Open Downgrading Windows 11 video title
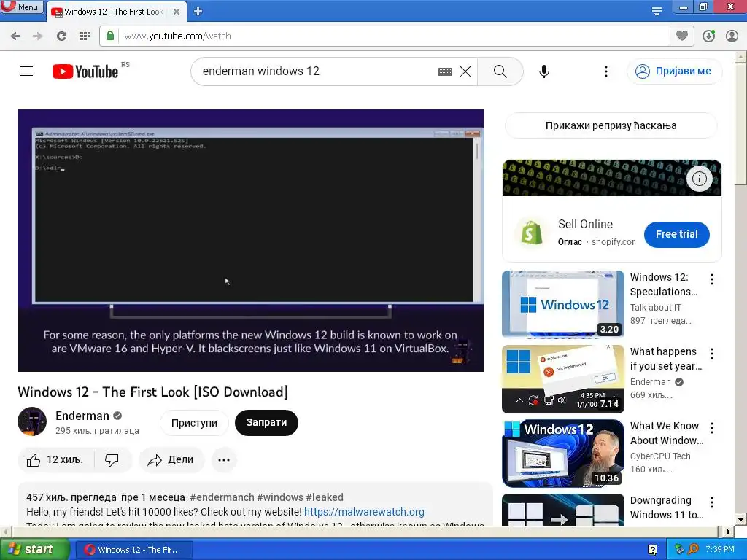Image resolution: width=747 pixels, height=560 pixels. pyautogui.click(x=667, y=507)
